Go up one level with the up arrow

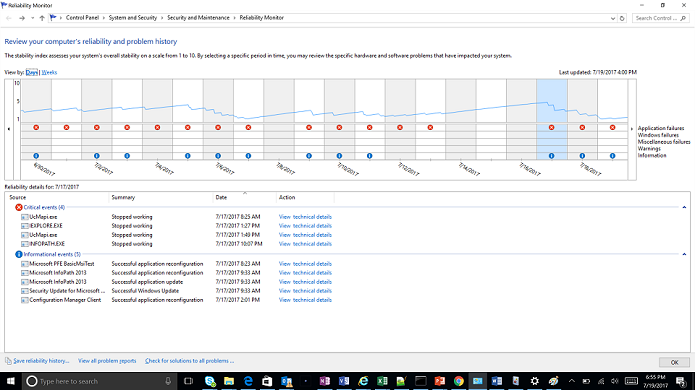42,18
